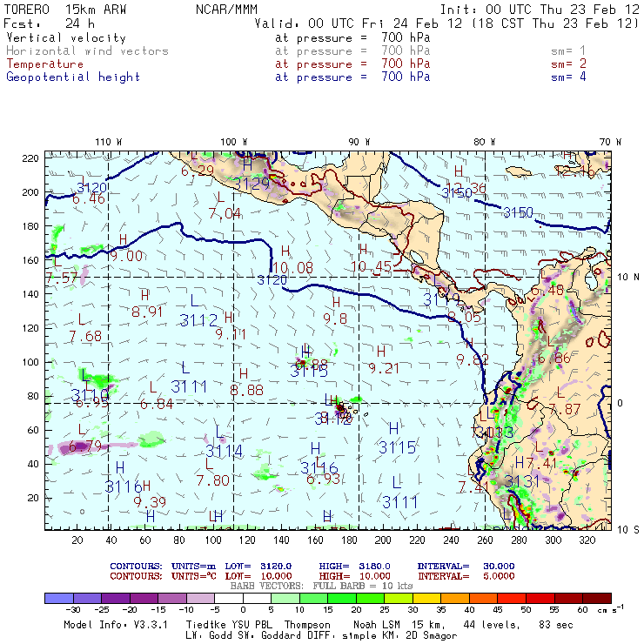Click the blue 'INTERVAL= 30.000' legend entry
644x644 pixels.
pos(466,567)
